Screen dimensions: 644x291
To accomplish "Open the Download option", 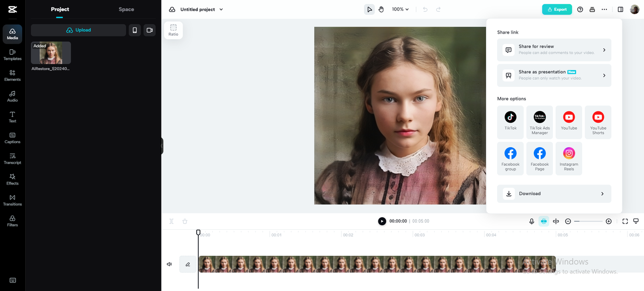I will point(554,193).
